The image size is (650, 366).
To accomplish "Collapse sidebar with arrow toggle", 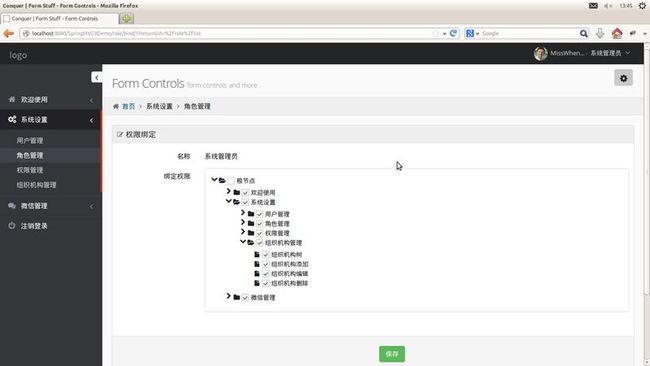I will click(x=97, y=78).
